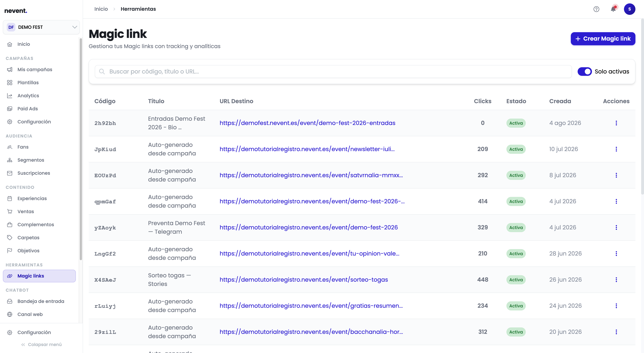Click the Ventas cart icon
644x353 pixels.
[10, 212]
